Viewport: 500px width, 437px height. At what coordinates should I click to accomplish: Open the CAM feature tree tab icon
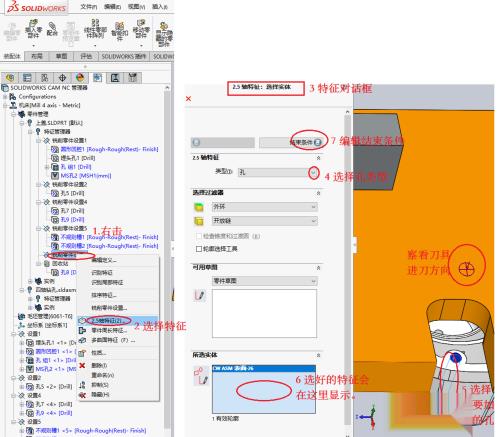[x=97, y=77]
